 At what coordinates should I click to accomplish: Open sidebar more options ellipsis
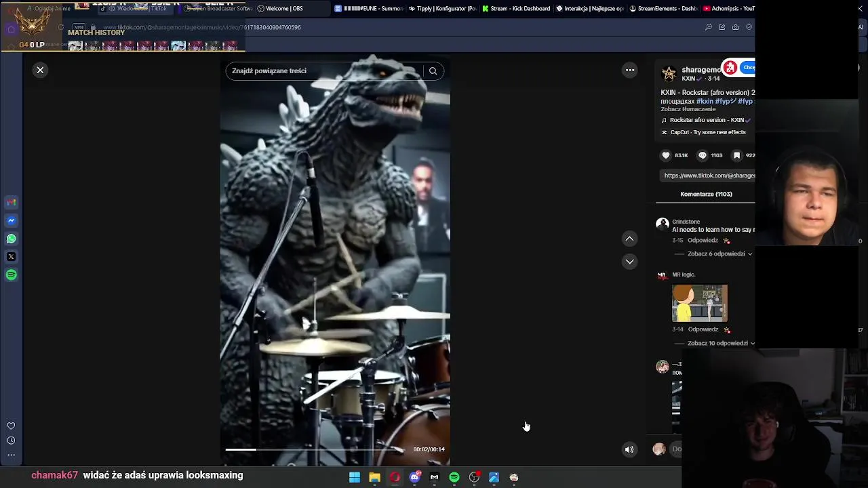(x=11, y=455)
